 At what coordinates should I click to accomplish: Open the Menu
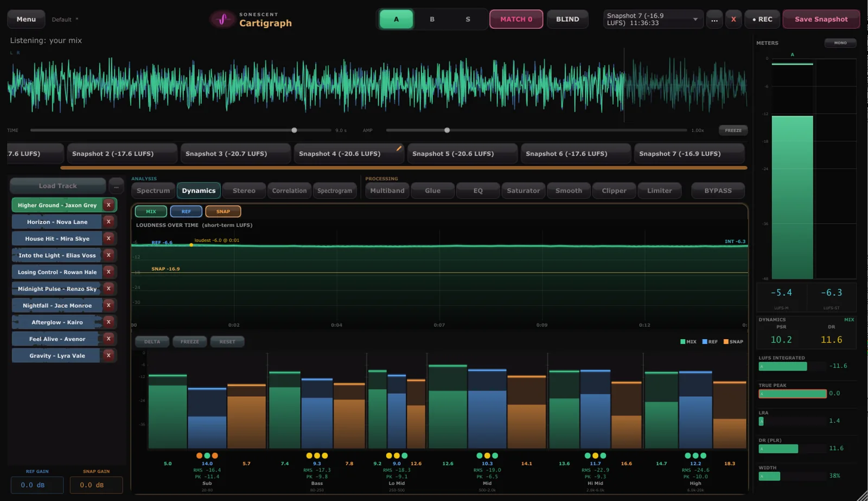pyautogui.click(x=26, y=19)
